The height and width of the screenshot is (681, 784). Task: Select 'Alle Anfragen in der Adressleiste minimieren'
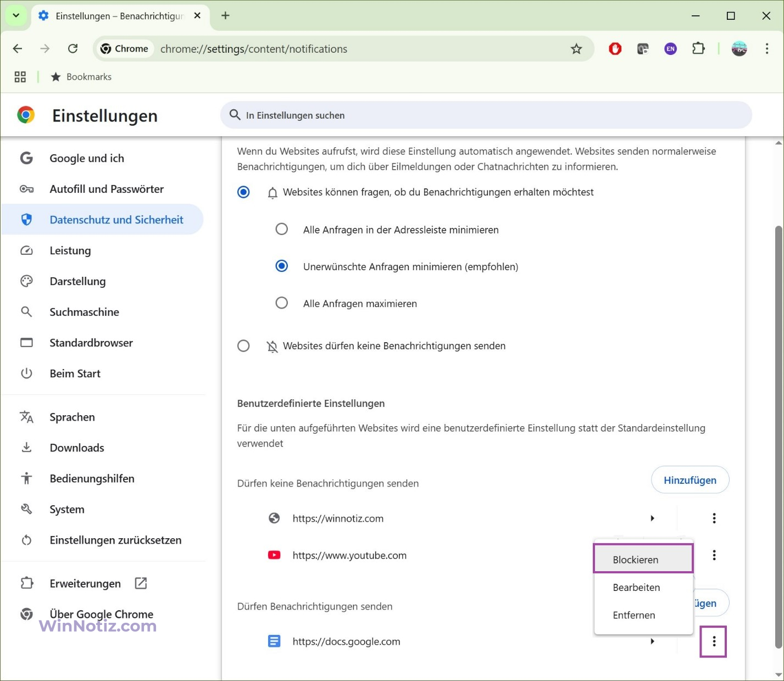282,229
